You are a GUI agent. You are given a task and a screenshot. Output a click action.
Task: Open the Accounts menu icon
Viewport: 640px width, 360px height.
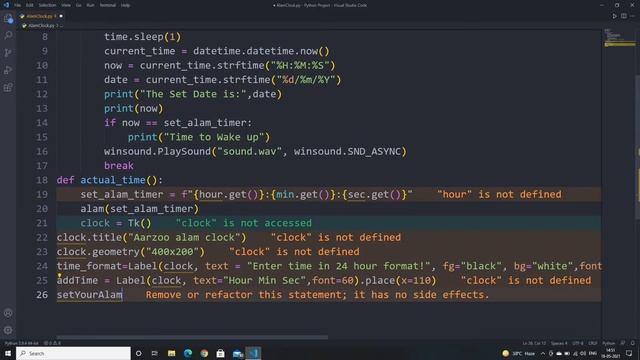point(8,313)
